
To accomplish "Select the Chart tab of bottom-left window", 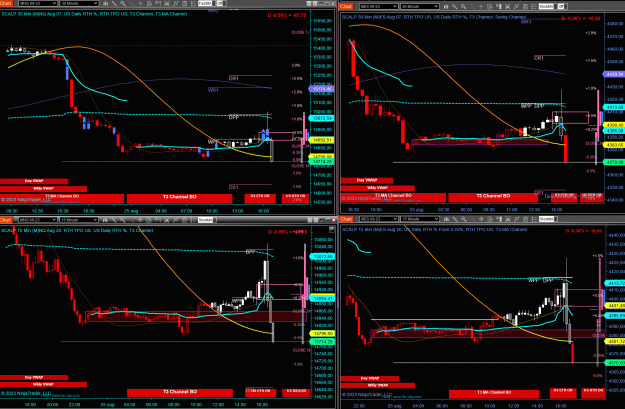I will click(6, 220).
